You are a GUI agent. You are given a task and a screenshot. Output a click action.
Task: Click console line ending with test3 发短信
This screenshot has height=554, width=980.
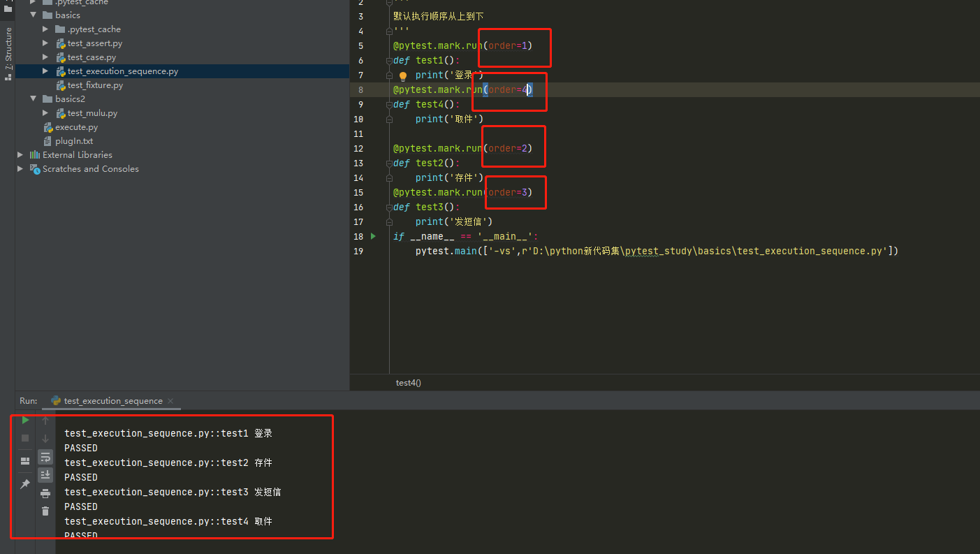tap(173, 492)
